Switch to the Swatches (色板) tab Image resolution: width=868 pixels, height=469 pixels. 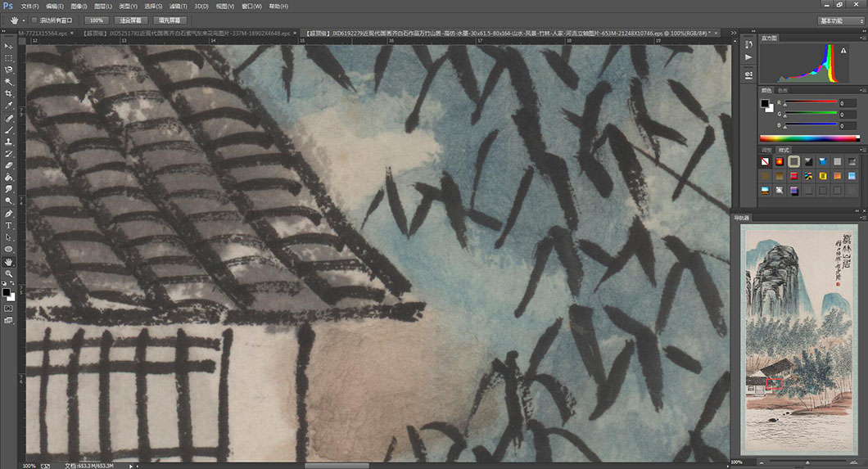(x=783, y=90)
